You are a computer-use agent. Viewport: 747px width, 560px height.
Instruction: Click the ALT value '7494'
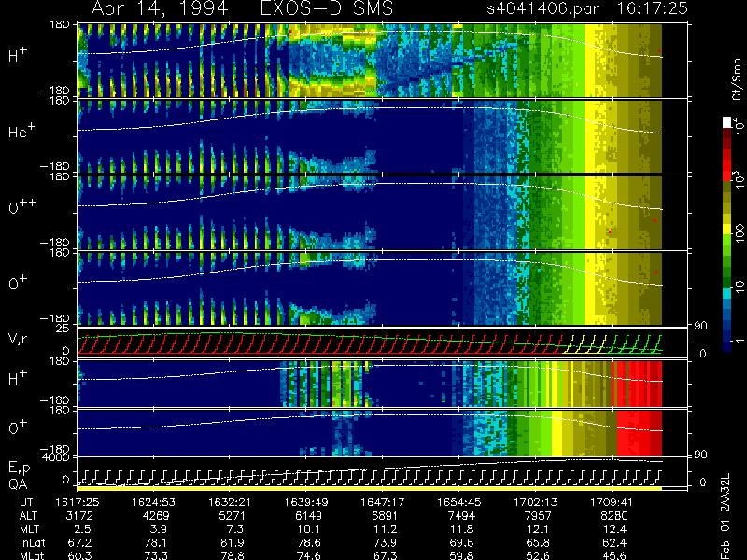[x=461, y=516]
